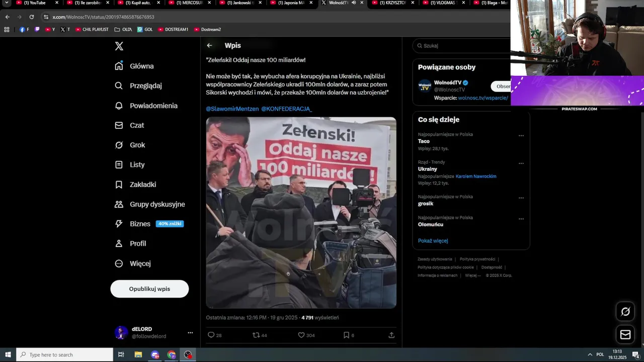Open Profil page
Viewport: 644px width, 362px height.
tap(130, 243)
